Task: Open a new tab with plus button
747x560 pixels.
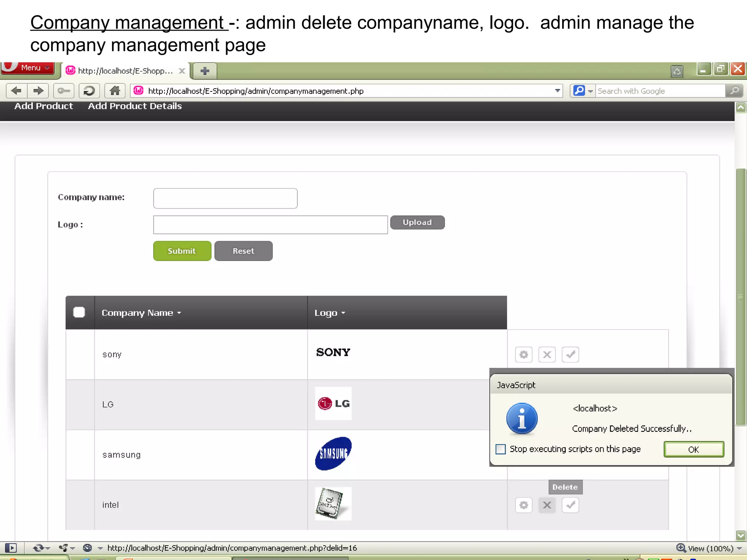Action: 205,71
